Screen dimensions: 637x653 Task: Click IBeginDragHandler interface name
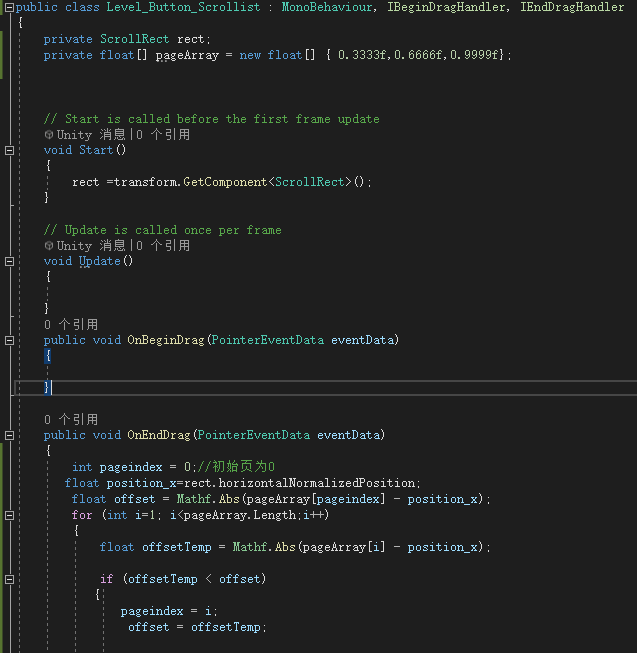pyautogui.click(x=446, y=7)
